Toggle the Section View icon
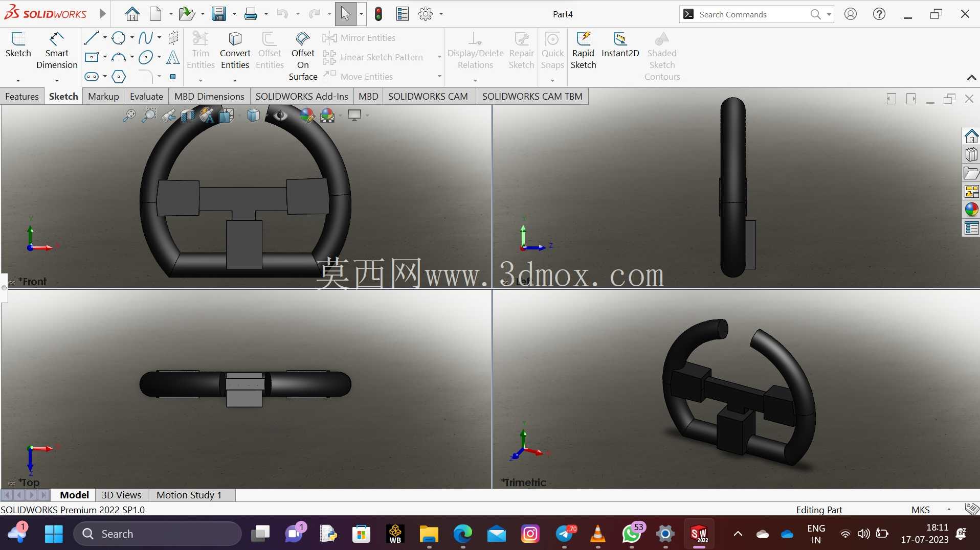This screenshot has height=550, width=980. 188,116
